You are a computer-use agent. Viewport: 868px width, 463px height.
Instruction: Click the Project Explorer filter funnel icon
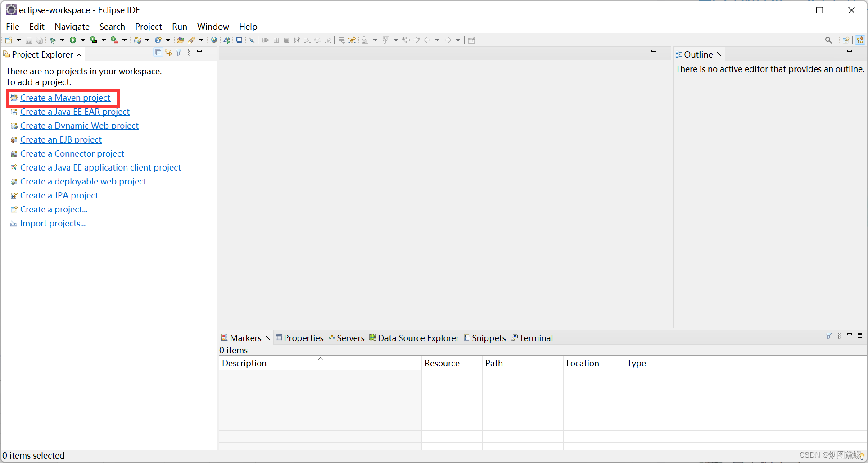pyautogui.click(x=179, y=53)
